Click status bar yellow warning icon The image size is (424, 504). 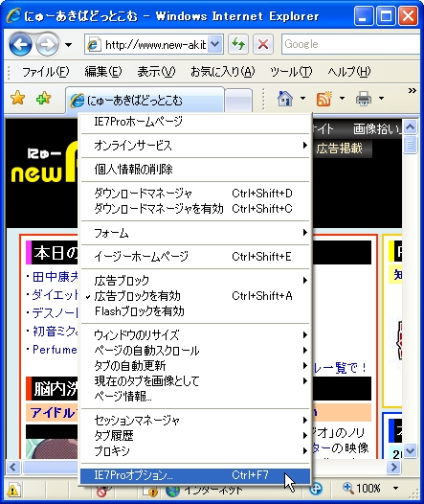click(12, 491)
